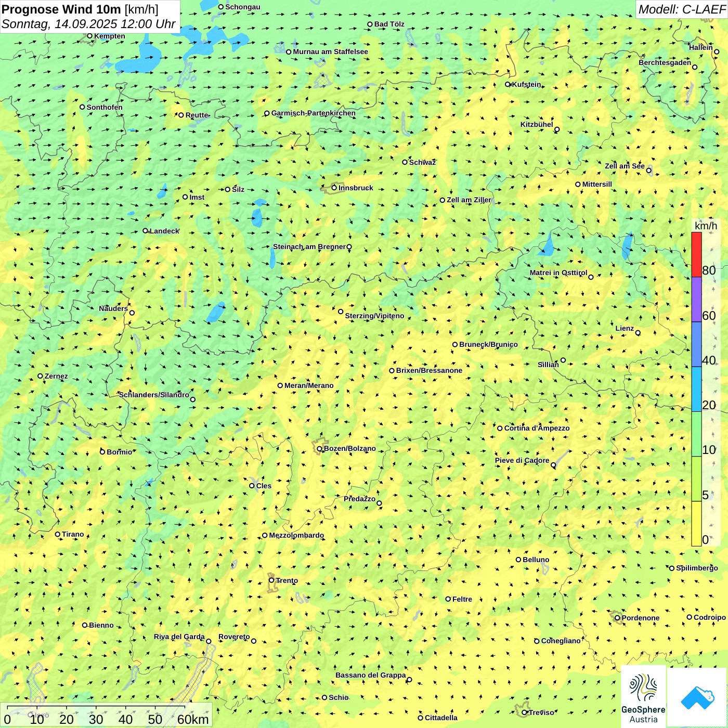The height and width of the screenshot is (728, 728).
Task: Click the 'Feltre' label
Action: [x=462, y=599]
